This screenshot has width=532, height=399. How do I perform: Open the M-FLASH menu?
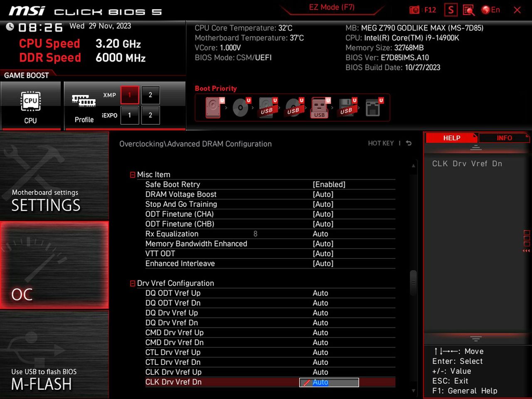pyautogui.click(x=54, y=355)
